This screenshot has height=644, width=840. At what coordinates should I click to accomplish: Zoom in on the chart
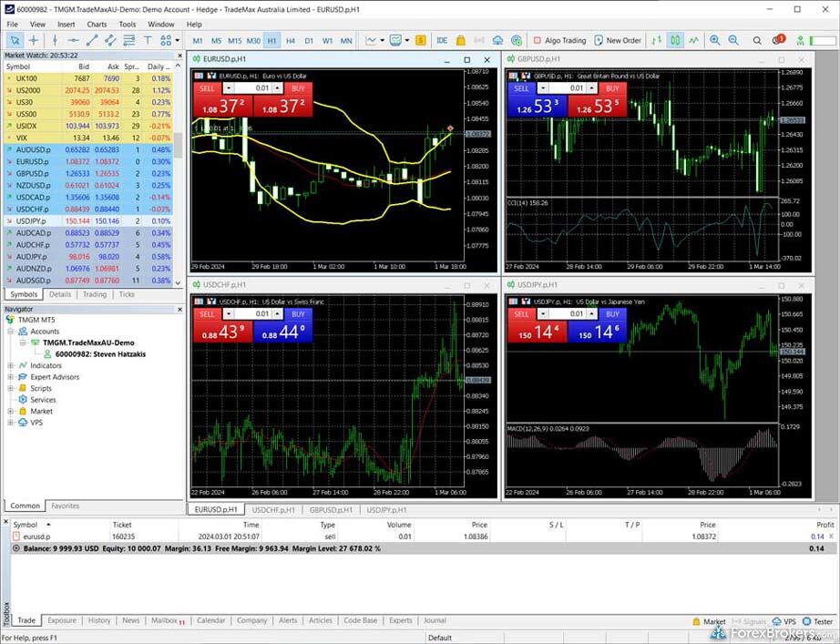click(714, 40)
